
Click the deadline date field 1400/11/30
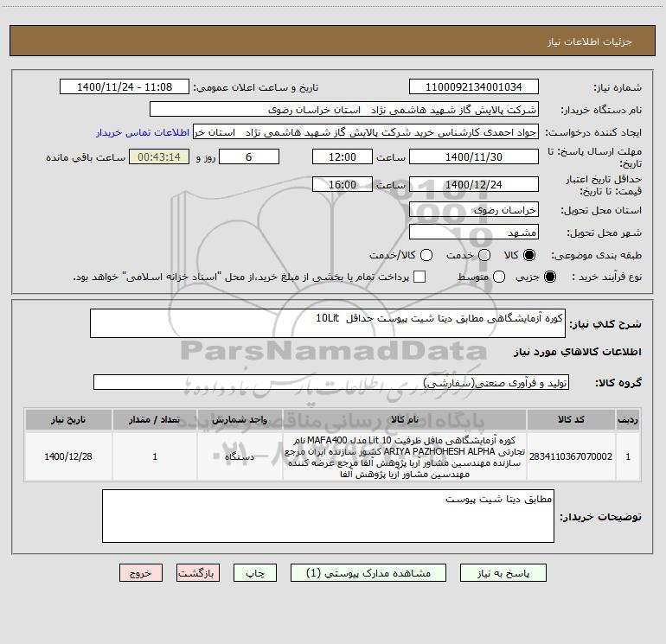(x=474, y=157)
